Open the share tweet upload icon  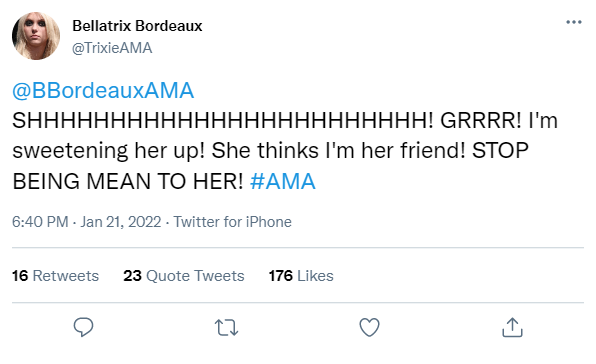pos(512,327)
